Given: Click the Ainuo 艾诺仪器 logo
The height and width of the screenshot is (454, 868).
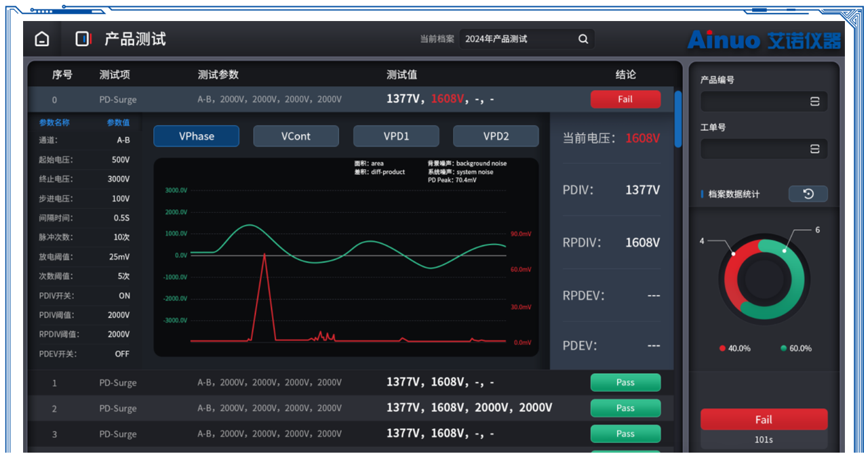Looking at the screenshot, I should (764, 40).
